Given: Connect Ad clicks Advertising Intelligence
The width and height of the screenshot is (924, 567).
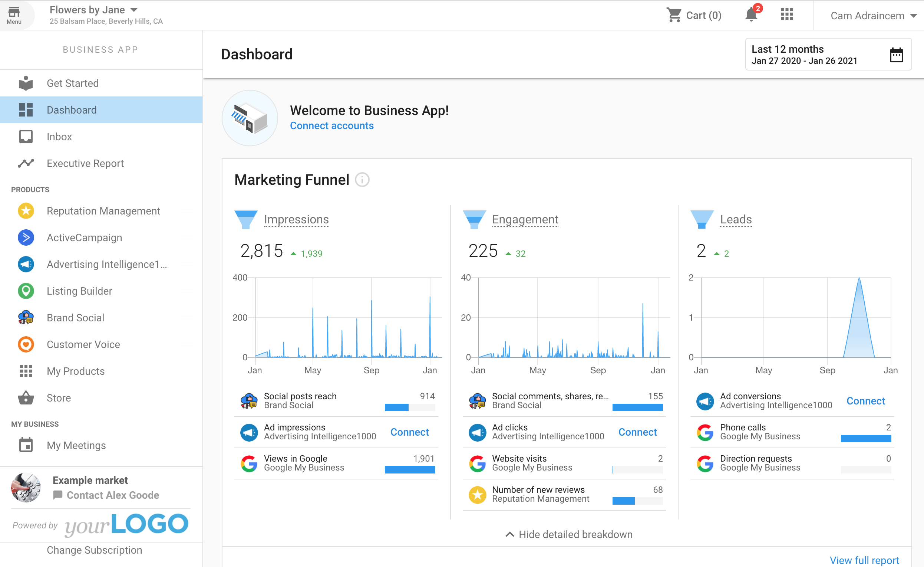Looking at the screenshot, I should point(637,432).
